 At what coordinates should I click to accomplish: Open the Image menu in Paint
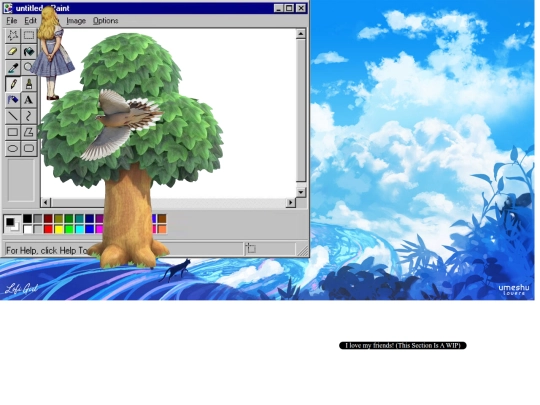click(76, 21)
